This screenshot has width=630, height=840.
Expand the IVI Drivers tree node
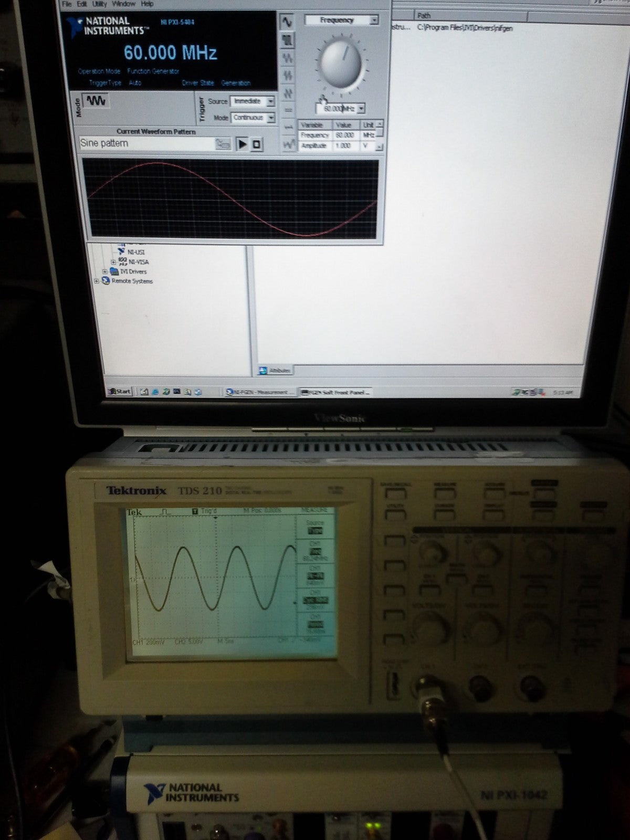pyautogui.click(x=105, y=271)
